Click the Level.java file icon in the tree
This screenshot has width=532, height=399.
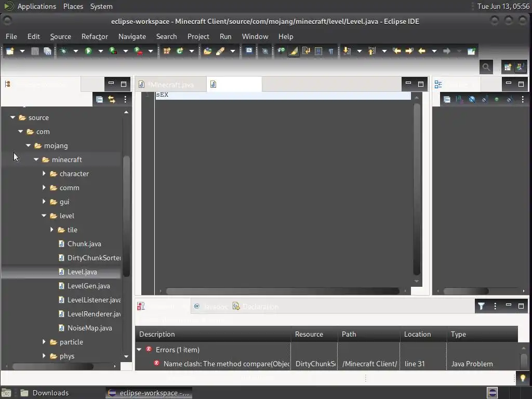61,272
